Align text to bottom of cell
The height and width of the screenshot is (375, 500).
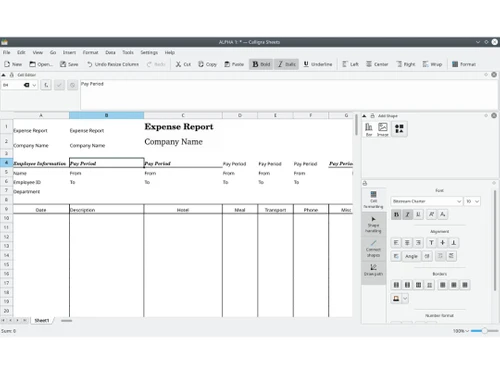click(x=454, y=243)
